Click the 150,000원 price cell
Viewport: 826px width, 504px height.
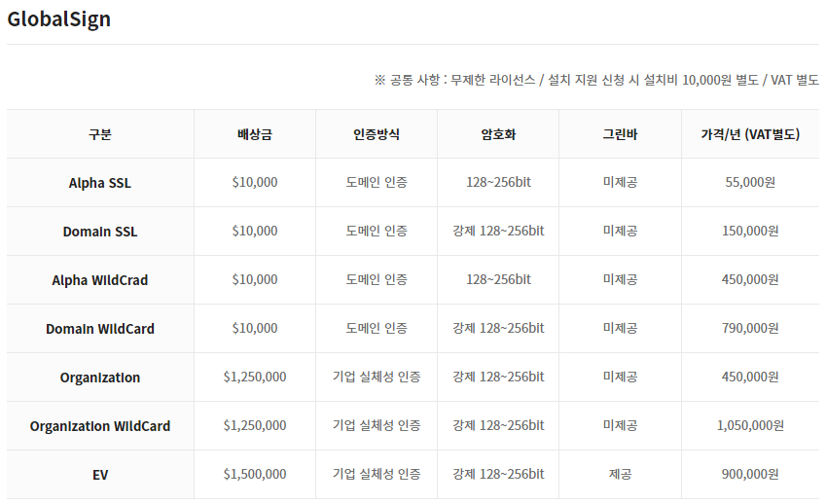[x=750, y=231]
